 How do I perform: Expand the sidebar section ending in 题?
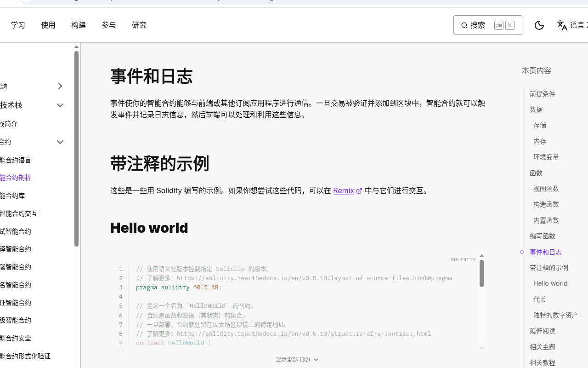[60, 86]
